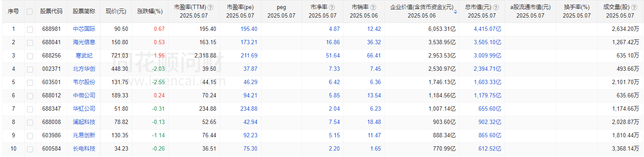
Task: Open help icon beside 市销率 header
Action: click(373, 8)
